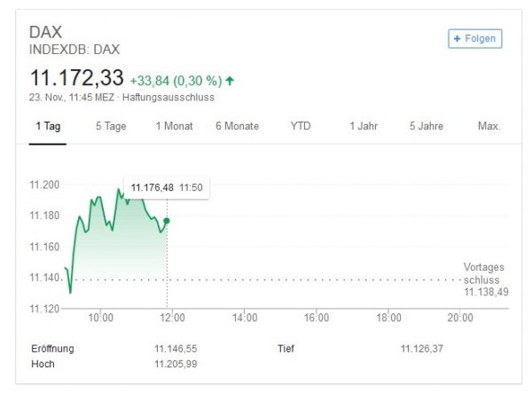Click the 11.176,48 chart tooltip

[x=167, y=187]
